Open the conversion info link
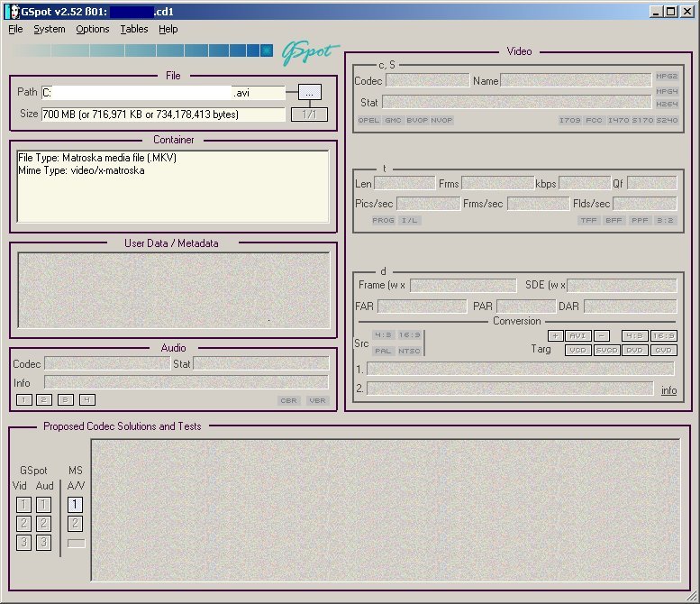The image size is (700, 604). coord(668,390)
